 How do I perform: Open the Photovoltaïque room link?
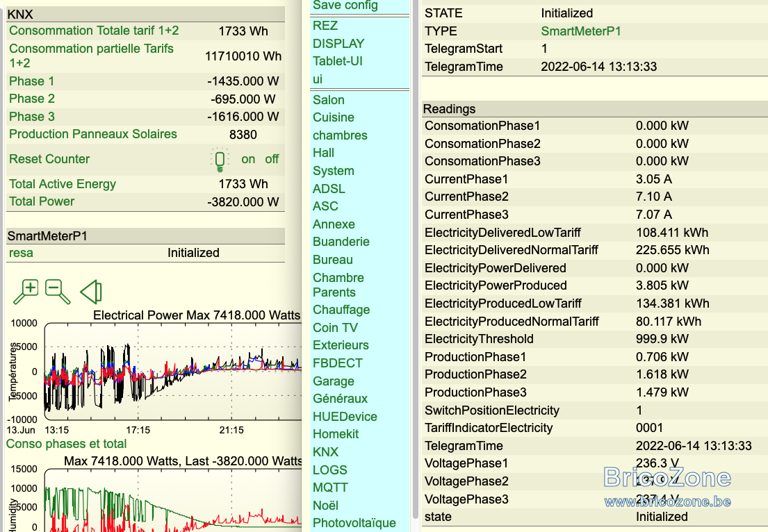click(354, 523)
